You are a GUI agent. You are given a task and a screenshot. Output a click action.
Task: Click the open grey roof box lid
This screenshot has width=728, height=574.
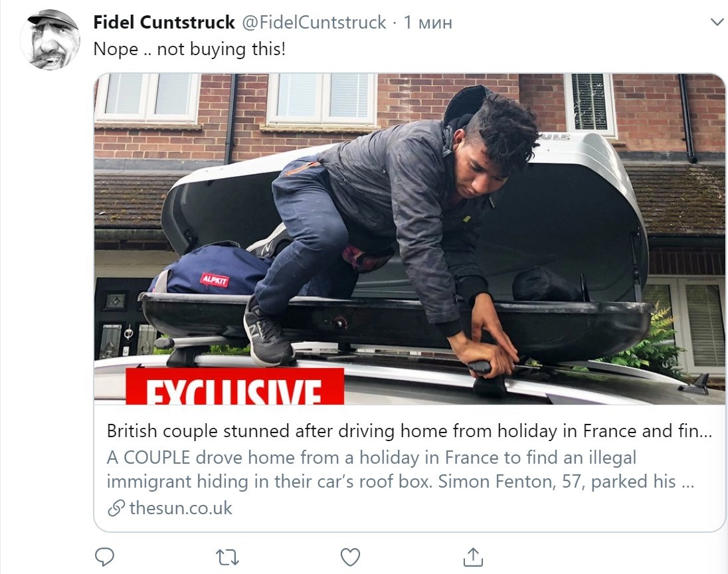tap(585, 199)
